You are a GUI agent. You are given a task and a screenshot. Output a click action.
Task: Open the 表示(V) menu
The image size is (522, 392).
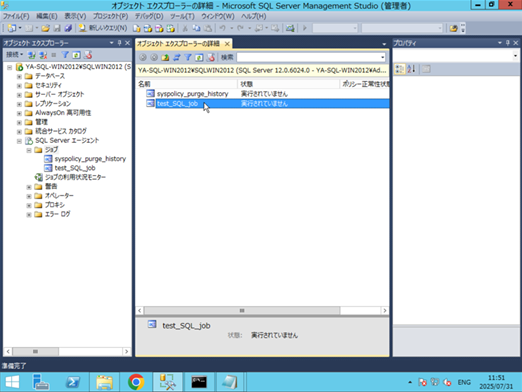point(75,16)
